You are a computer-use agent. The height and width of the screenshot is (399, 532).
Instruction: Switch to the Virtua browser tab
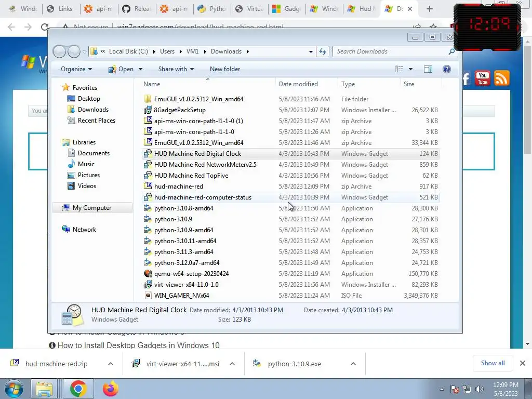point(249,9)
